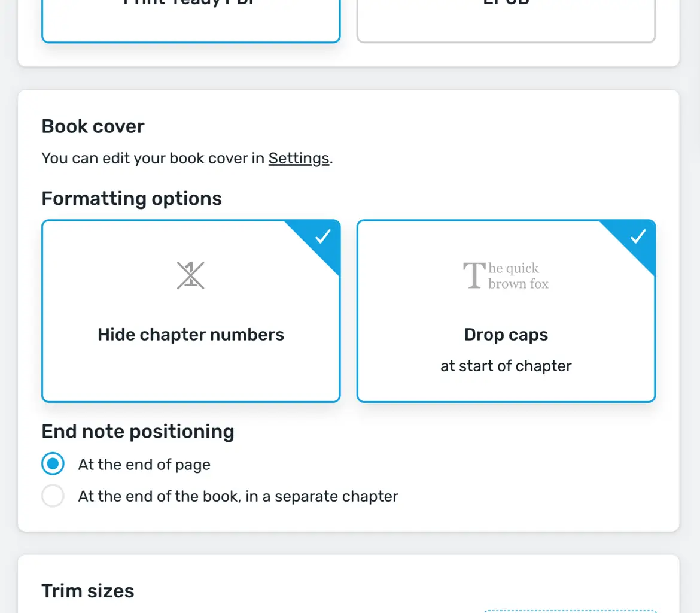Click the blue checkmark on Drop caps card
The width and height of the screenshot is (700, 613).
coord(638,236)
